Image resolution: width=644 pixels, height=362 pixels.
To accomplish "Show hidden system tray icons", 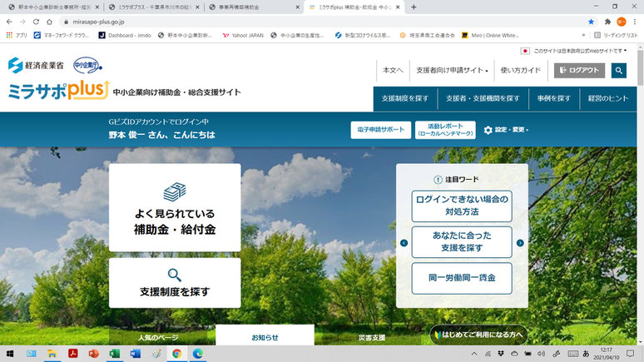I will pyautogui.click(x=474, y=354).
